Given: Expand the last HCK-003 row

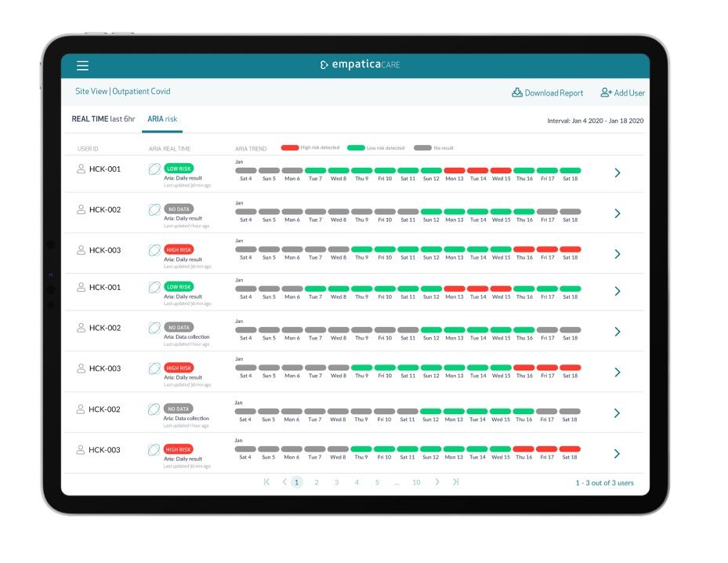Looking at the screenshot, I should tap(617, 453).
